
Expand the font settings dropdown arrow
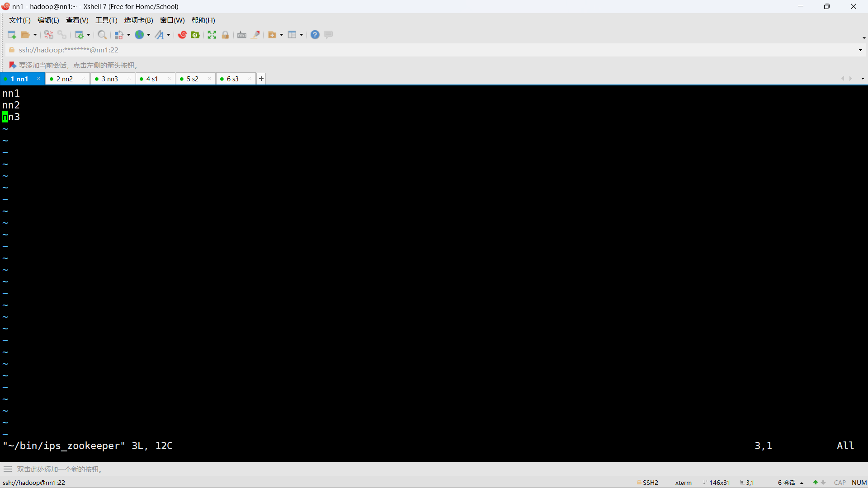click(169, 35)
